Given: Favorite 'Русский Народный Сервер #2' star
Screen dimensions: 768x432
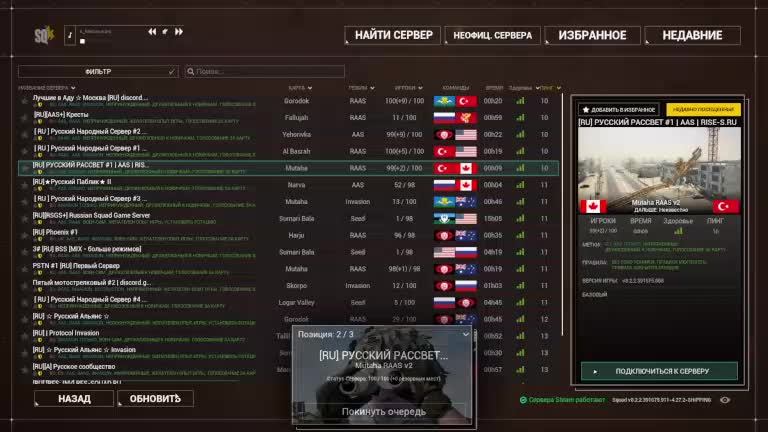Looking at the screenshot, I should [x=24, y=135].
